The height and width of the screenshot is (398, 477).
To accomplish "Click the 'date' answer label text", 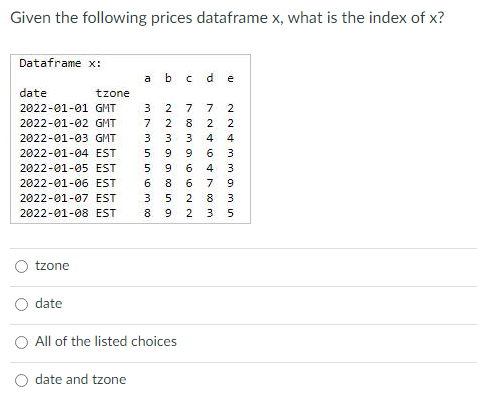I will pyautogui.click(x=49, y=304).
